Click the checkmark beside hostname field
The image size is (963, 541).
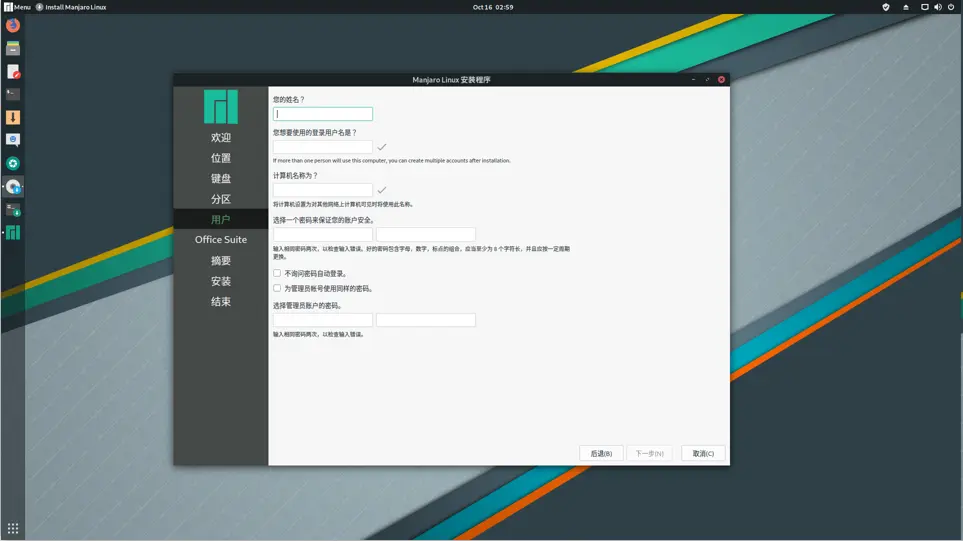[381, 190]
